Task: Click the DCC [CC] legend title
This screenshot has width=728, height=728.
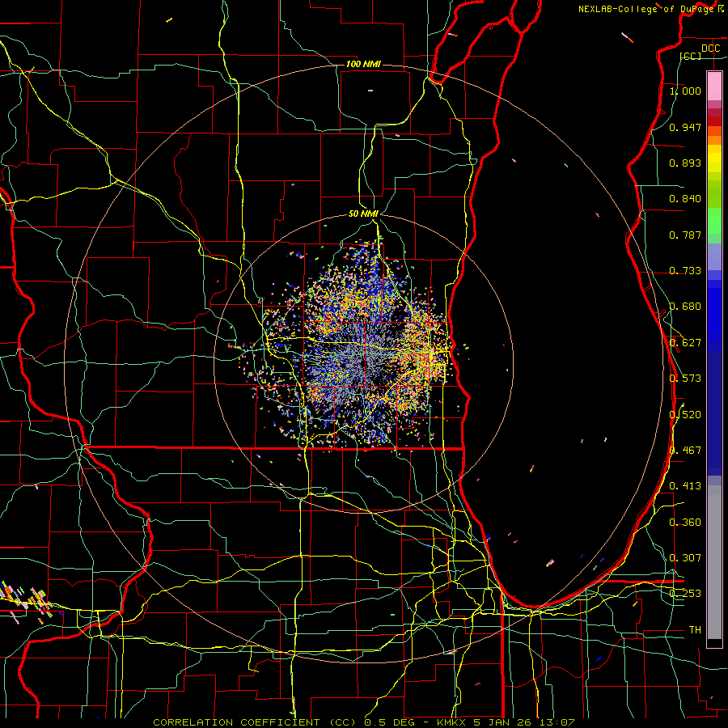Action: pos(700,52)
